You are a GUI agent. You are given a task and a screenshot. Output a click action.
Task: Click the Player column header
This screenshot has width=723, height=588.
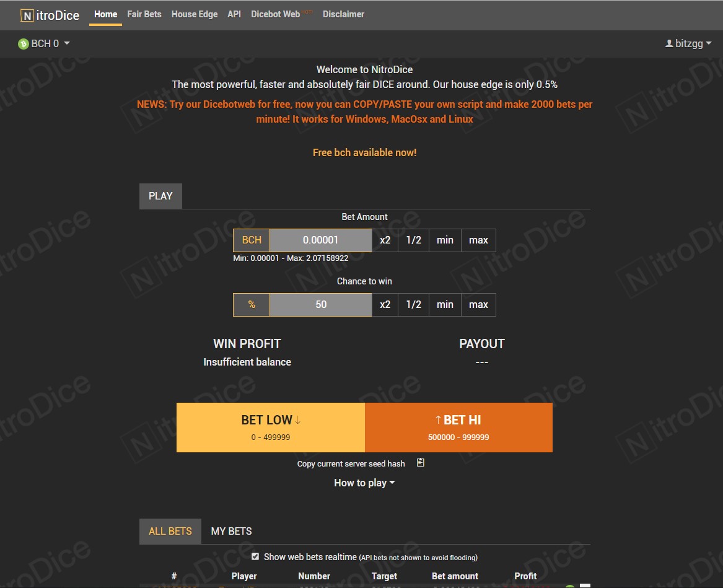click(x=244, y=576)
